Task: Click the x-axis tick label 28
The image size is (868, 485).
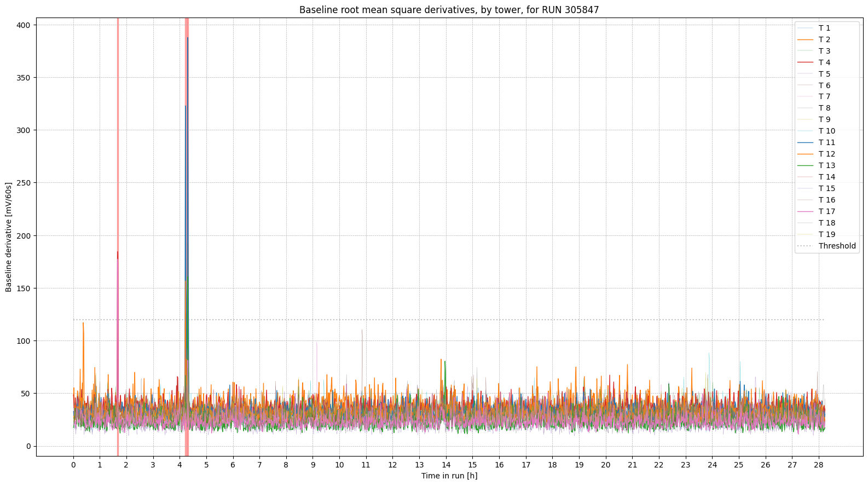Action: tap(818, 465)
